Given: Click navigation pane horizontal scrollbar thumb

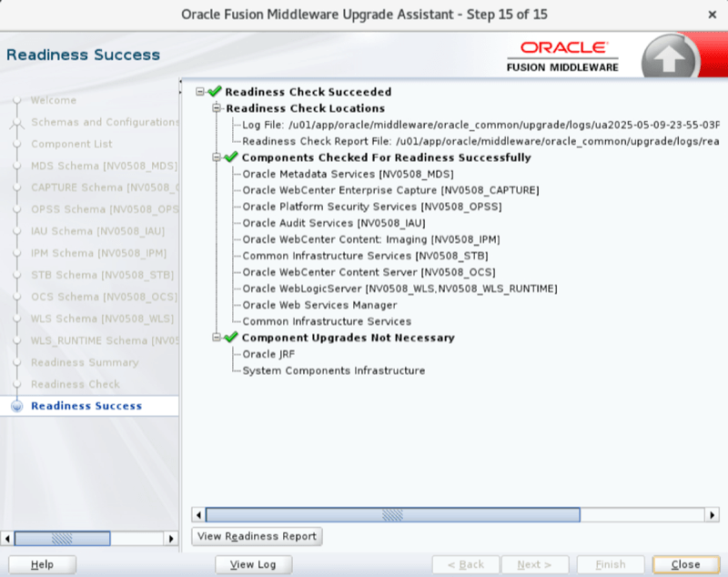Looking at the screenshot, I should 62,539.
